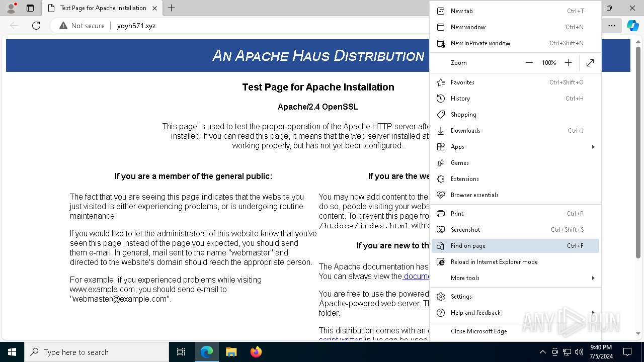Expand the Apps submenu arrow
The width and height of the screenshot is (644, 362).
(593, 146)
